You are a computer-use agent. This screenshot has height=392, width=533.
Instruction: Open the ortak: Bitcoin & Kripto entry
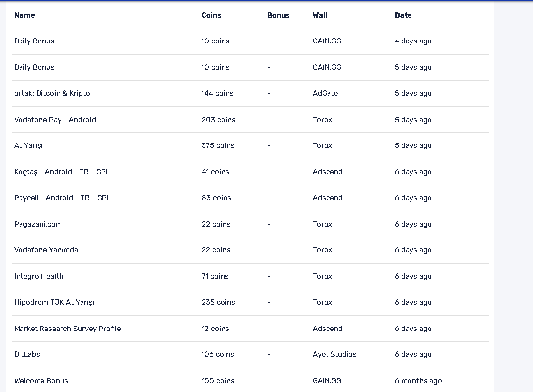[x=52, y=93]
